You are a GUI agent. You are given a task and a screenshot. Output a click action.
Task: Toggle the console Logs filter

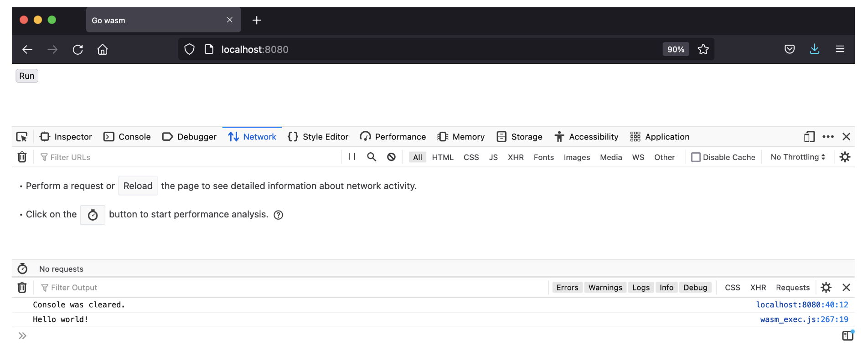click(641, 288)
